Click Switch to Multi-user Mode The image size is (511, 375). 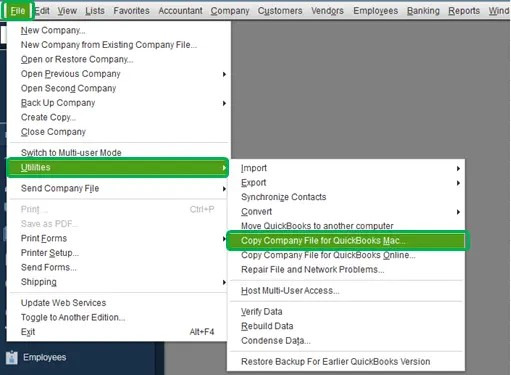coord(71,153)
